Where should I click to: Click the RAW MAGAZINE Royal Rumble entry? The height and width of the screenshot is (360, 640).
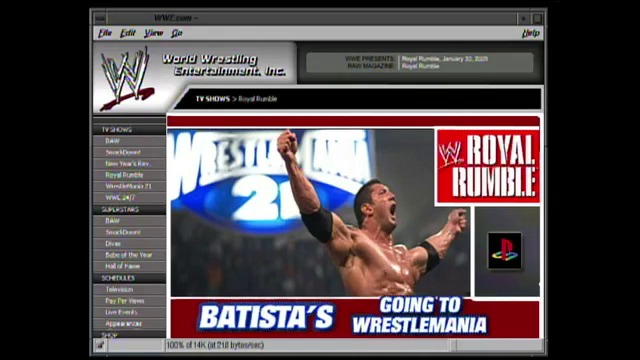[x=420, y=66]
